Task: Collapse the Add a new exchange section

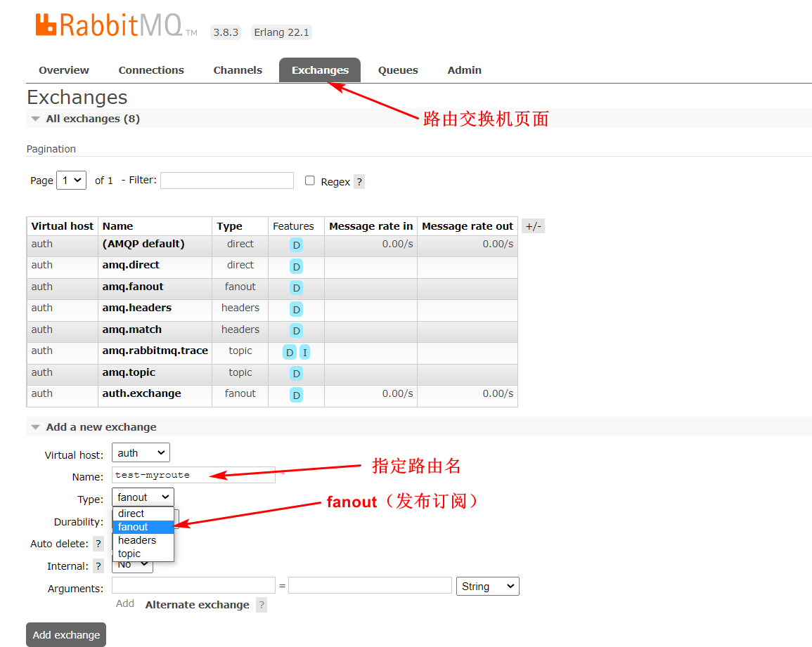Action: click(x=101, y=427)
